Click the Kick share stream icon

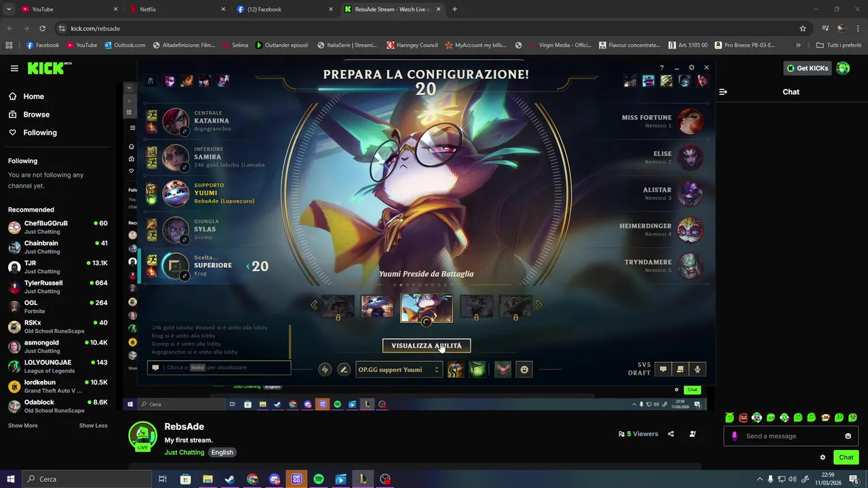pyautogui.click(x=671, y=434)
